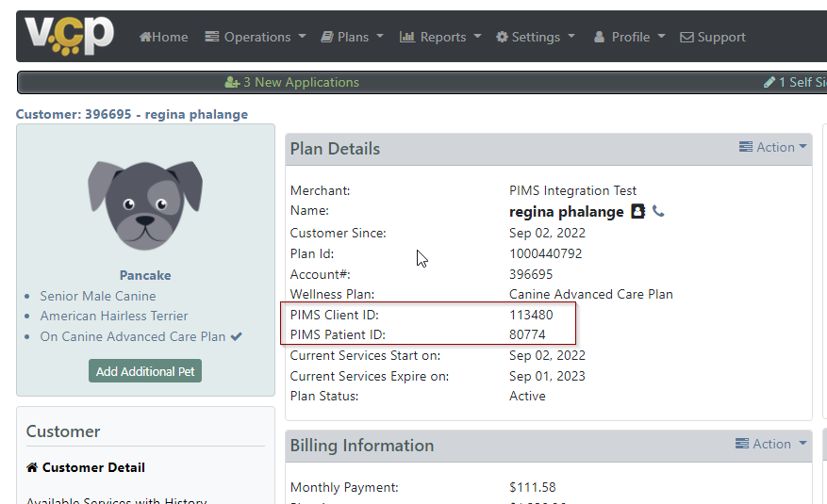Open Customer Detail in sidebar
Screen dimensions: 827x504
(93, 467)
